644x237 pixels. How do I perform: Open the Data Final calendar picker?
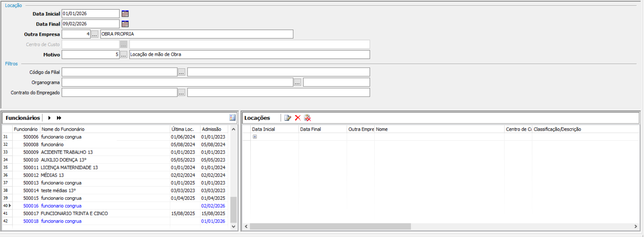coord(125,24)
